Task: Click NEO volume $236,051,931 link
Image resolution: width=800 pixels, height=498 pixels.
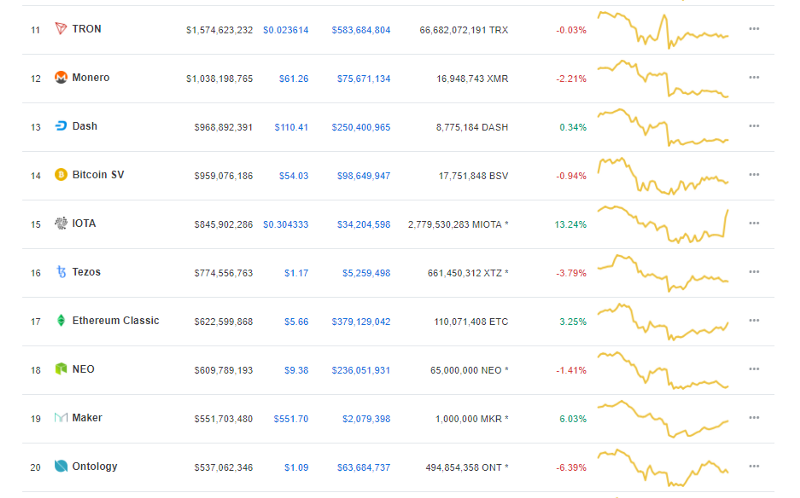Action: click(x=361, y=370)
